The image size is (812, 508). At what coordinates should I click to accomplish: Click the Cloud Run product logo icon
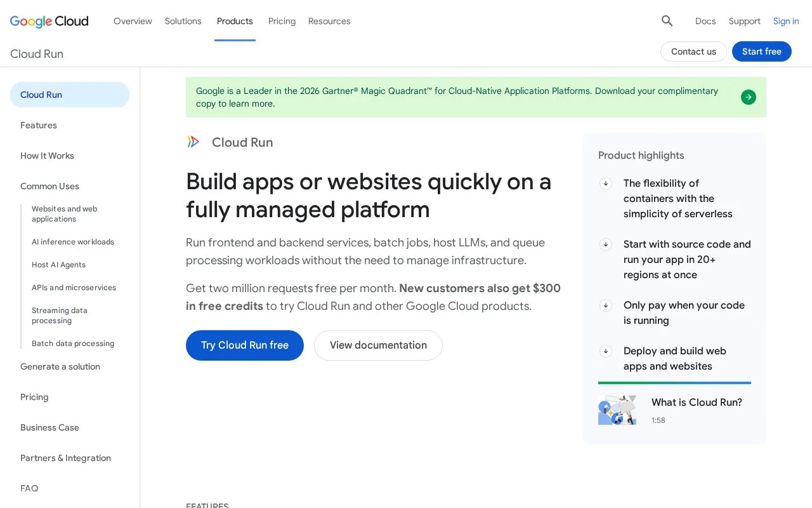pos(193,142)
